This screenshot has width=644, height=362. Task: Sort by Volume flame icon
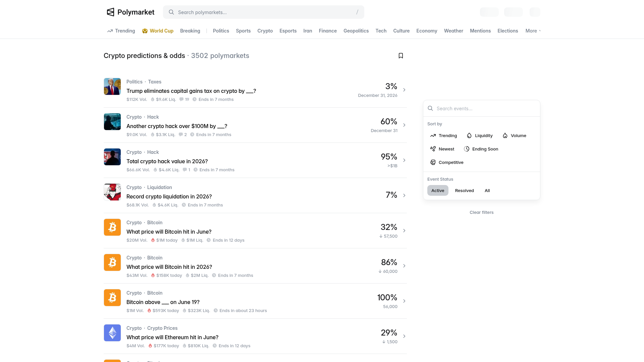click(505, 136)
